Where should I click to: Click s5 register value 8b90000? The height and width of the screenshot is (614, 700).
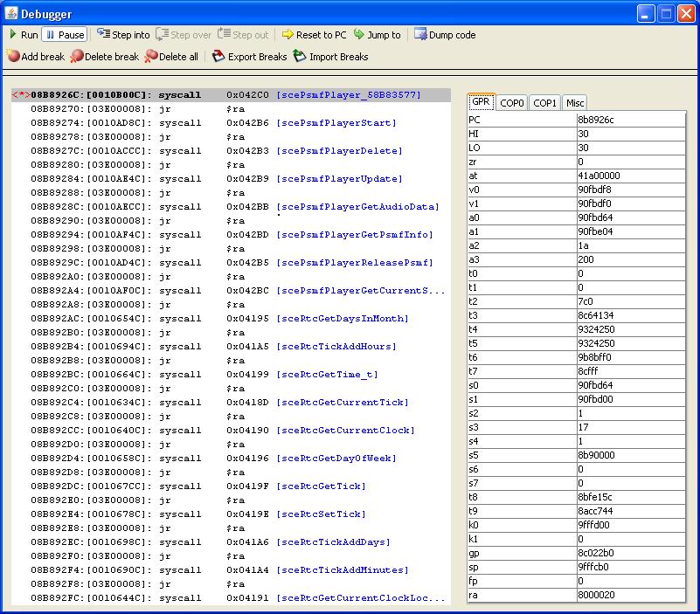tap(631, 455)
